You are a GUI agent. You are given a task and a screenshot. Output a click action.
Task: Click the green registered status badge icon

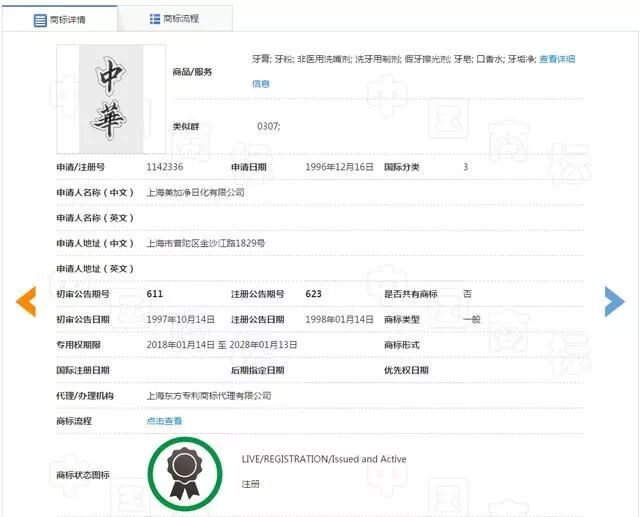pyautogui.click(x=185, y=474)
